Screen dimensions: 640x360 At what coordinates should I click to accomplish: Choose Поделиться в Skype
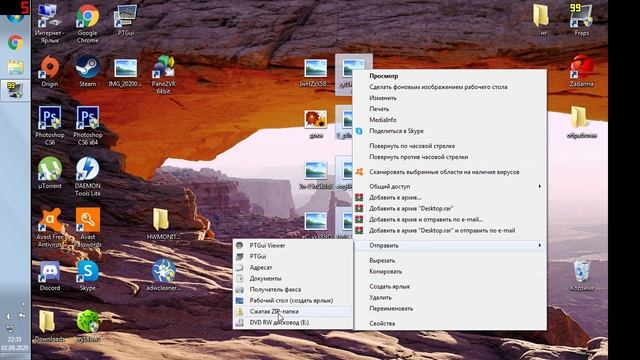(450, 131)
